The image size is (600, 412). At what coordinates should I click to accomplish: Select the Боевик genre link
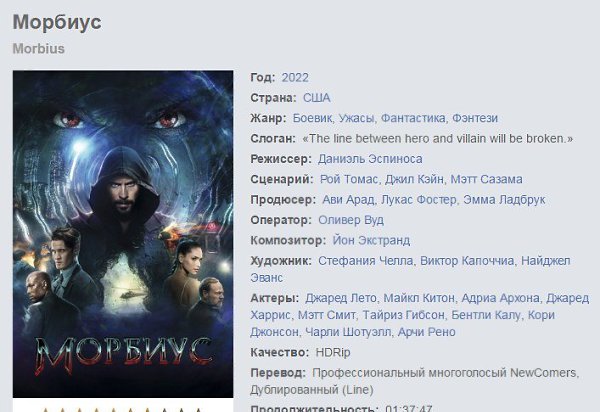[312, 118]
